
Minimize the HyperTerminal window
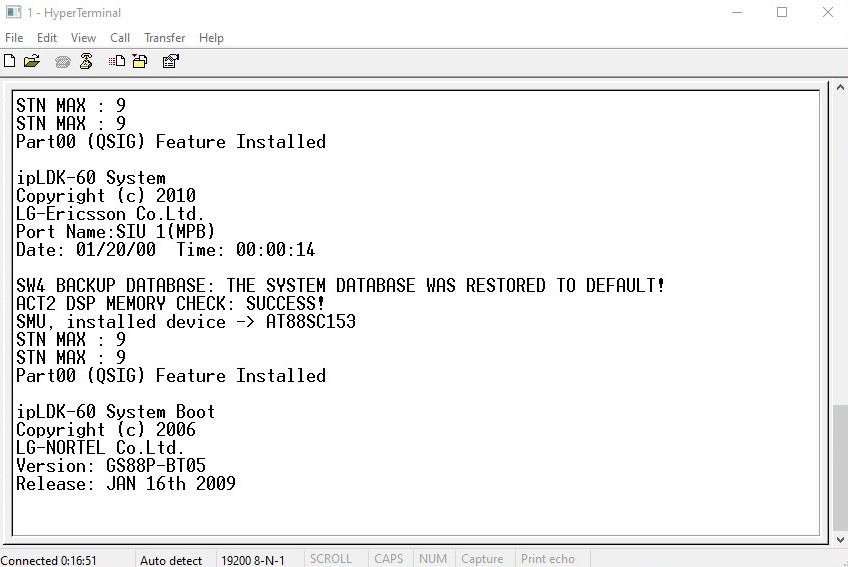pyautogui.click(x=737, y=12)
